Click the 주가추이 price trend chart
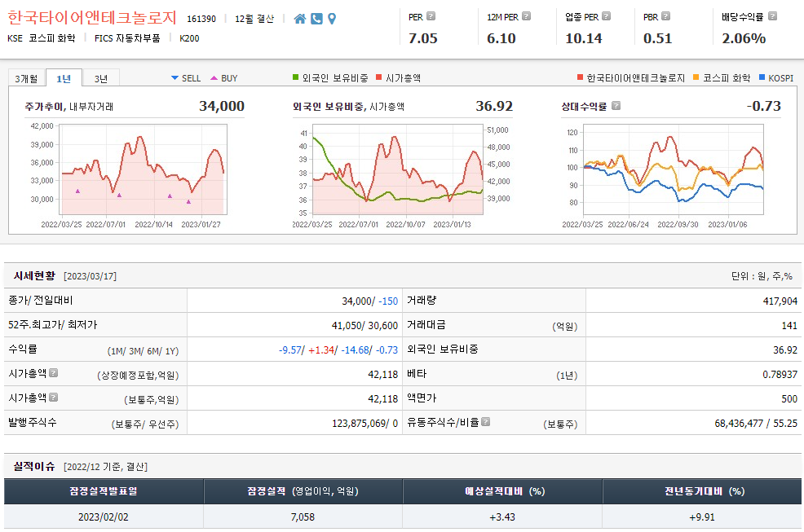Image resolution: width=804 pixels, height=532 pixels. (x=144, y=169)
